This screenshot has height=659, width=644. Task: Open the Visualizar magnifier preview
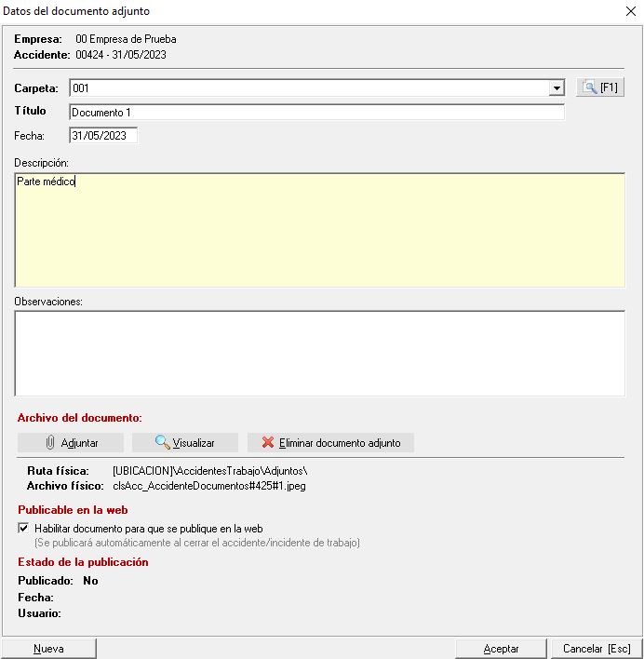(x=184, y=443)
